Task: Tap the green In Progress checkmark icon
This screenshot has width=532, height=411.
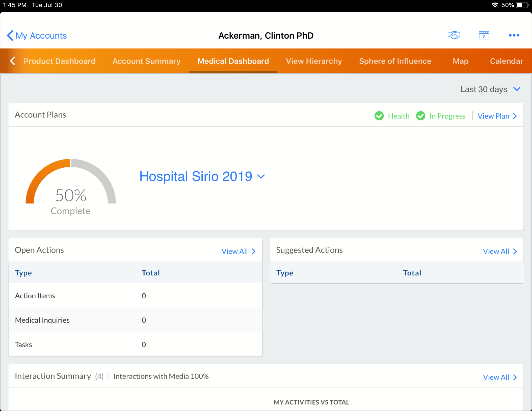Action: [x=421, y=116]
